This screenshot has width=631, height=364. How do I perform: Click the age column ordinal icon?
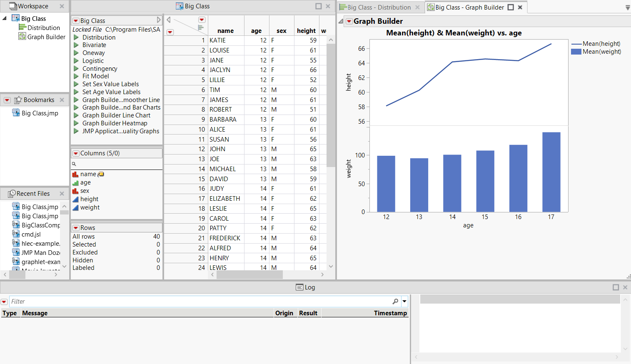(x=75, y=183)
